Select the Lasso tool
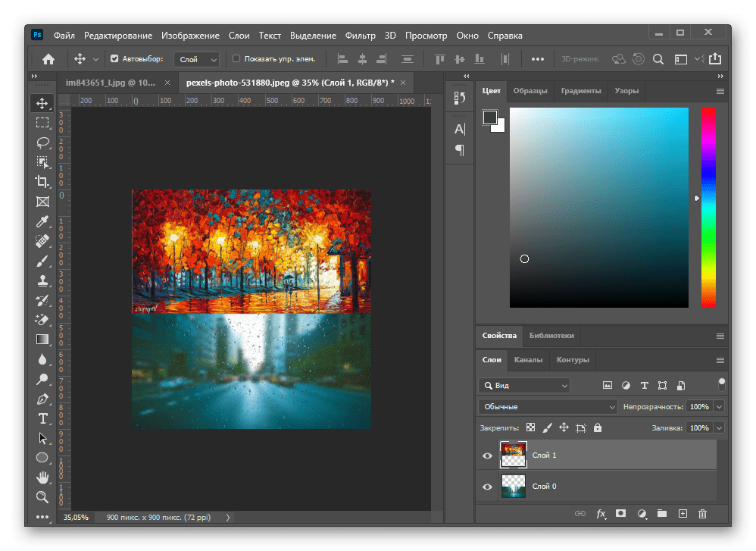This screenshot has width=756, height=551. [42, 142]
